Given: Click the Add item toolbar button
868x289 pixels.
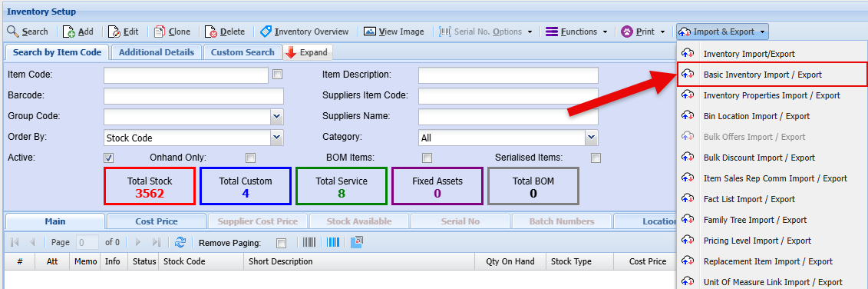Looking at the screenshot, I should [78, 32].
